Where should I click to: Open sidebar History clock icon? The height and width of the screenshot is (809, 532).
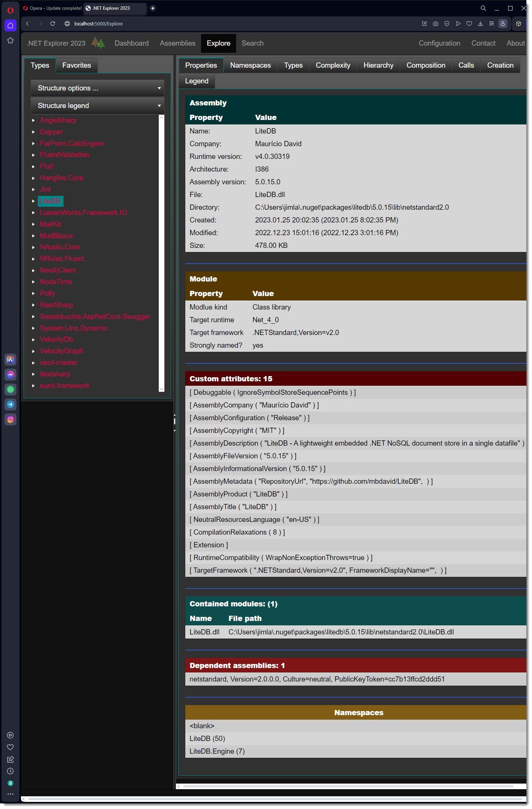click(x=10, y=771)
